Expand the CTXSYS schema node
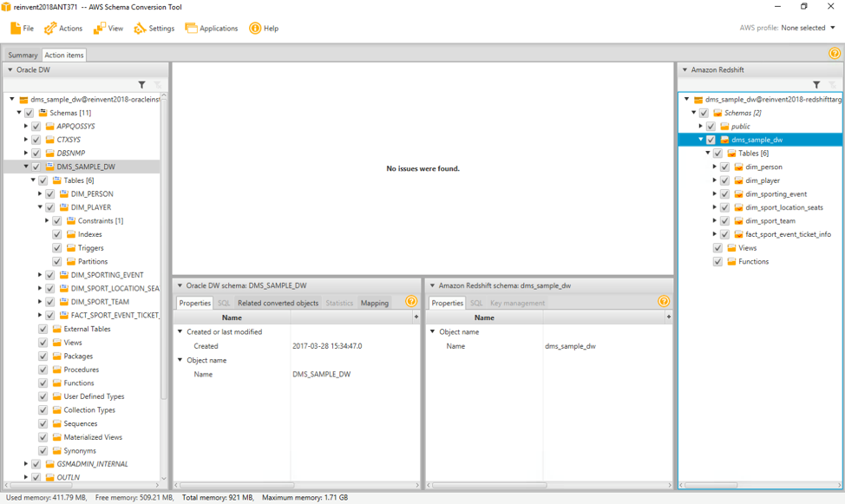This screenshot has height=504, width=845. [x=25, y=139]
